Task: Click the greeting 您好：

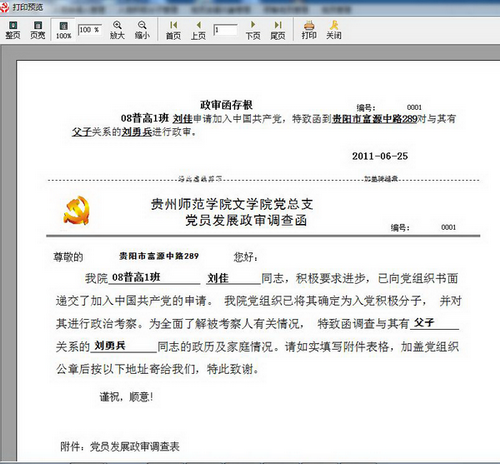Action: coord(246,257)
